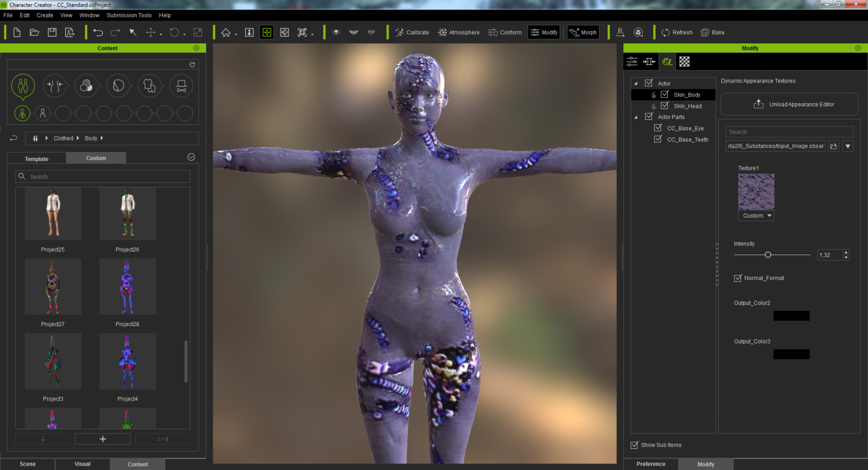Image resolution: width=868 pixels, height=470 pixels.
Task: Open the Texture1 Custom dropdown
Action: pos(756,215)
